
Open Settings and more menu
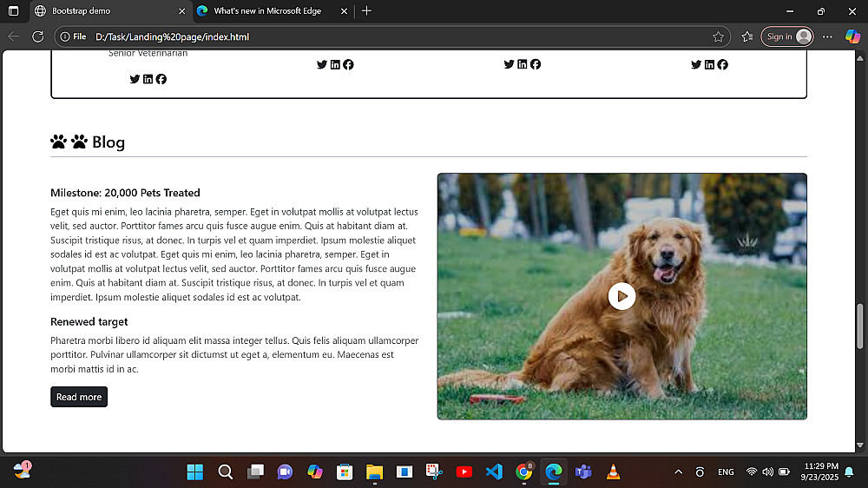tap(827, 36)
